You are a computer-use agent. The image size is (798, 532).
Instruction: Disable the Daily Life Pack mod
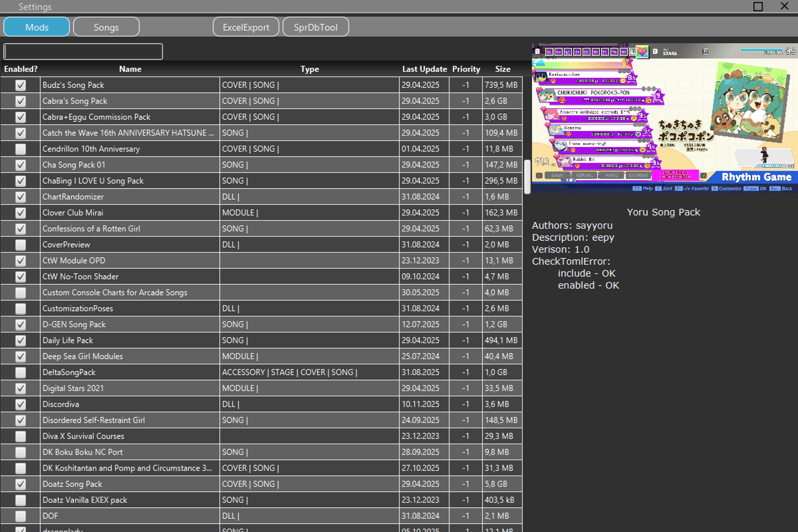20,340
